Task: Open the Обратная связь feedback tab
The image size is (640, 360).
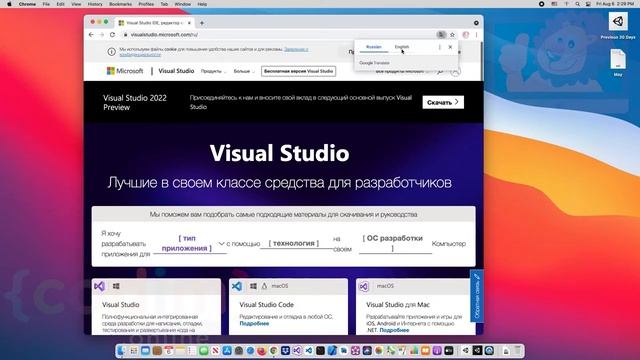Action: [477, 296]
